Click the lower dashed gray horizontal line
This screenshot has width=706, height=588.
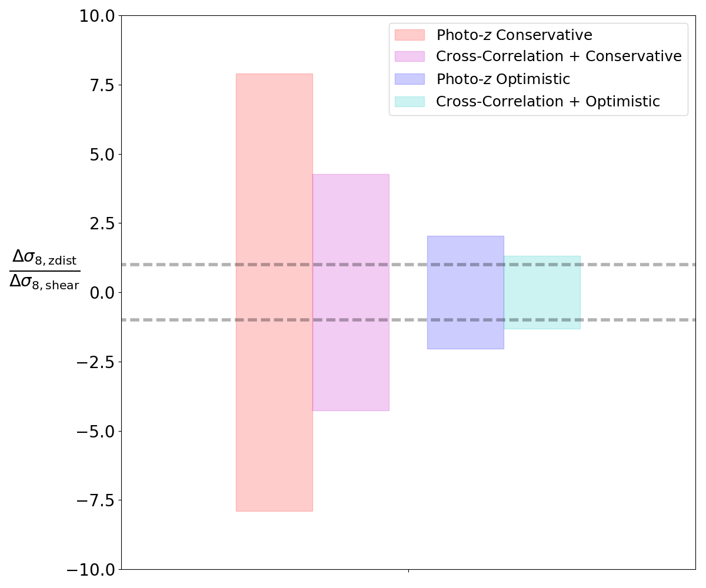176,320
